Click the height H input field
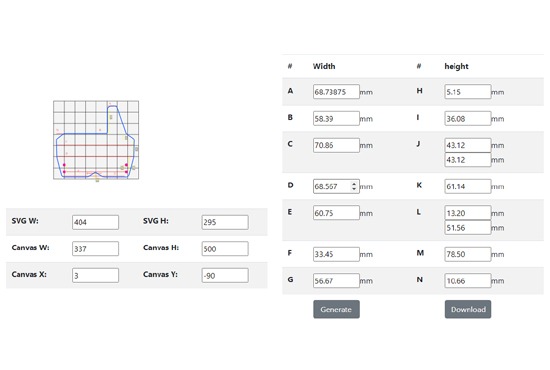Screen dimensions: 550x370 [468, 92]
